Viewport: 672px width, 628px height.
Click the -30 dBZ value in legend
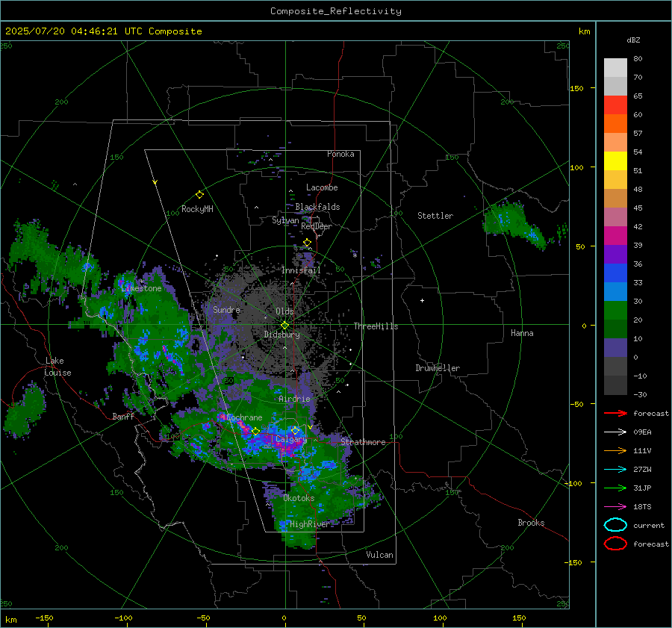coord(640,394)
